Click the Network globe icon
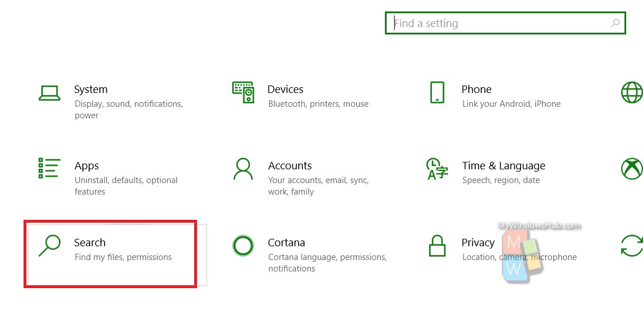644x322 pixels. [632, 92]
